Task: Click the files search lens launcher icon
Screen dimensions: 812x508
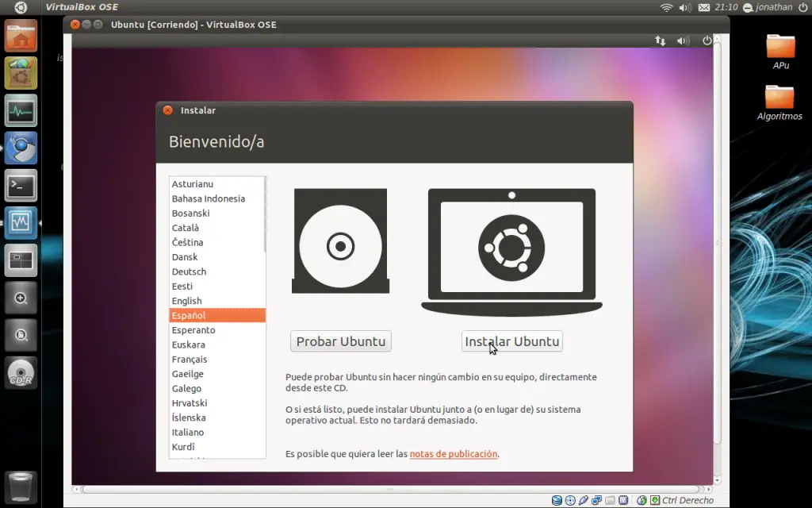Action: (21, 336)
